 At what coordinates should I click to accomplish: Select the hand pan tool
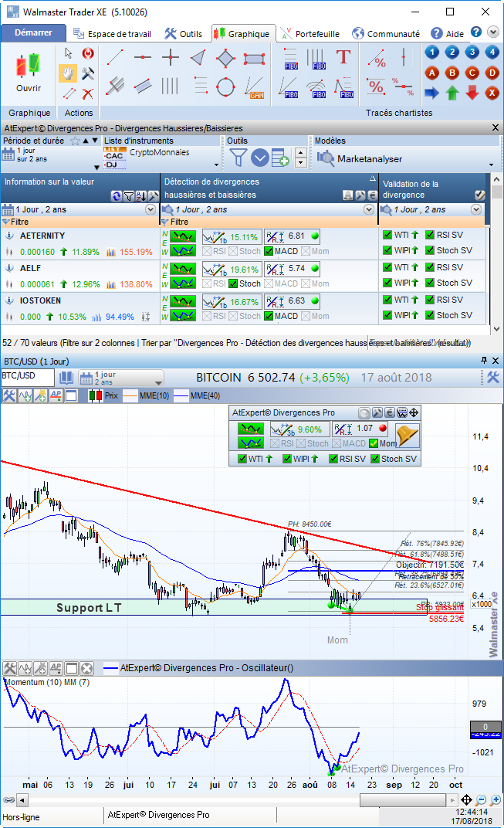tap(68, 73)
